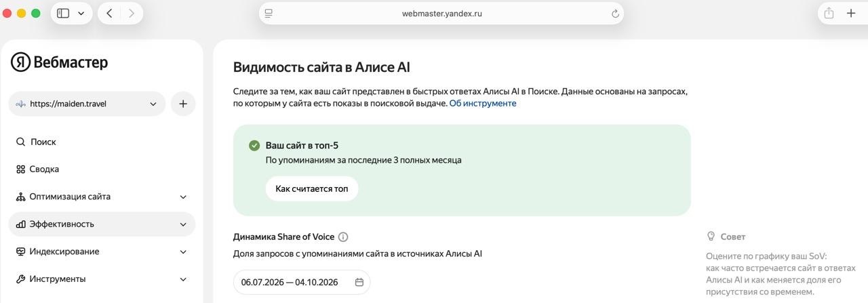Open the Сводка sidebar item
868x303 pixels.
(102, 169)
